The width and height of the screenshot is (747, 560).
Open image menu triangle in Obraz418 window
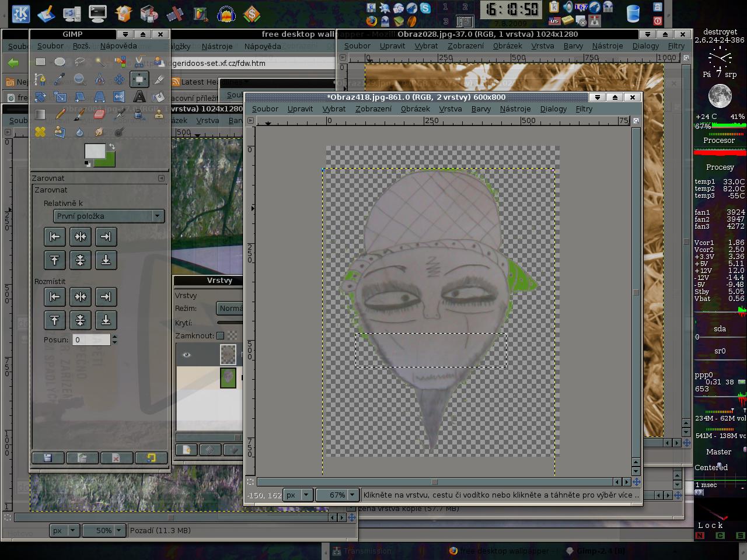coord(250,120)
